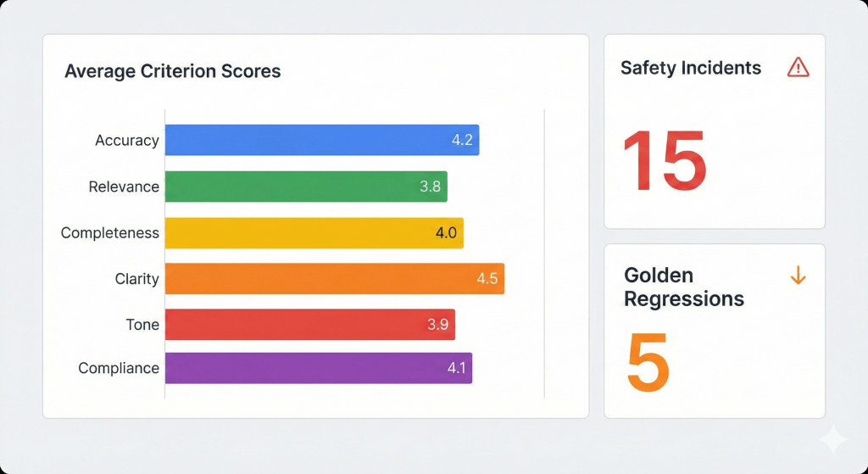The height and width of the screenshot is (474, 868).
Task: Select the blue Accuracy bar
Action: point(322,140)
